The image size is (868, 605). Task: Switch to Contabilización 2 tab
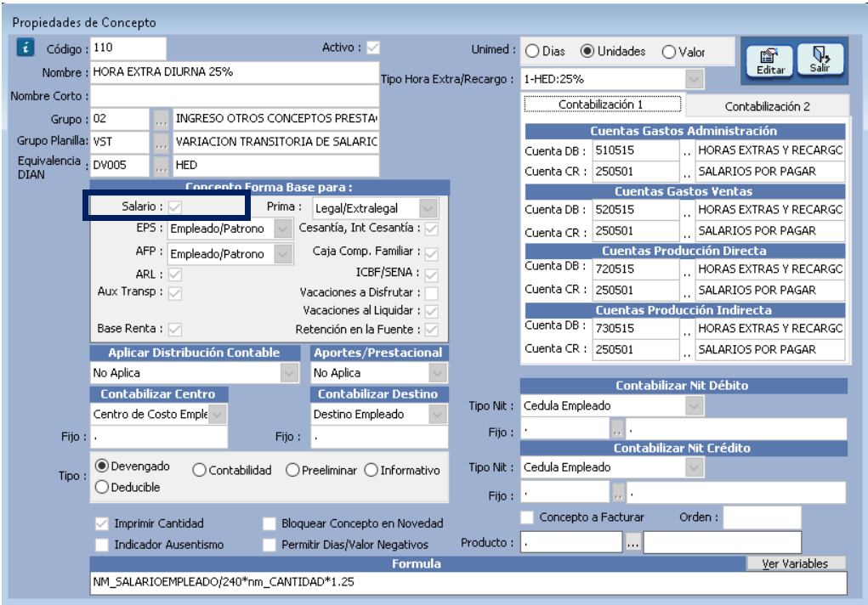coord(767,106)
